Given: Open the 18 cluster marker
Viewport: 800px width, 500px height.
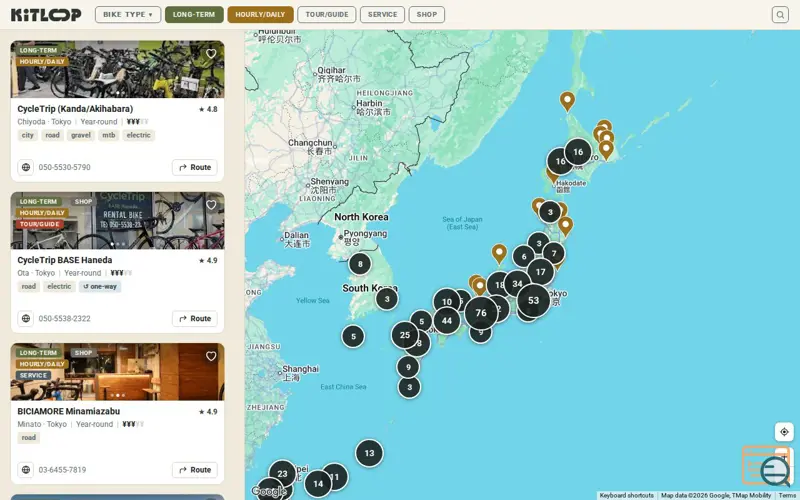Looking at the screenshot, I should point(499,285).
